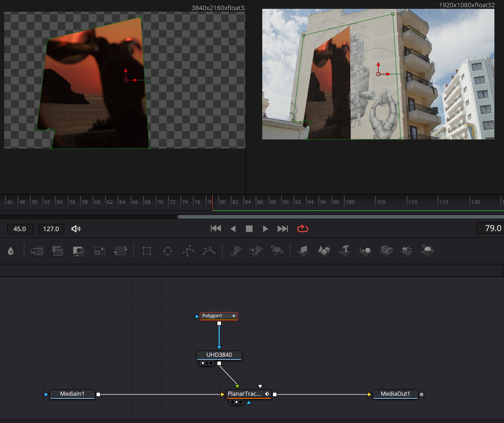The height and width of the screenshot is (423, 504).
Task: Select the Polygon mask tool in the toolbar
Action: pyautogui.click(x=189, y=251)
